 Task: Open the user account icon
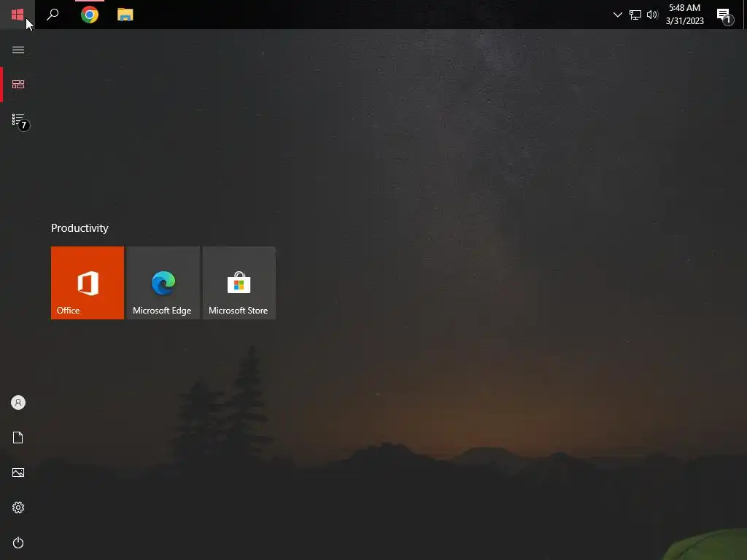(18, 402)
